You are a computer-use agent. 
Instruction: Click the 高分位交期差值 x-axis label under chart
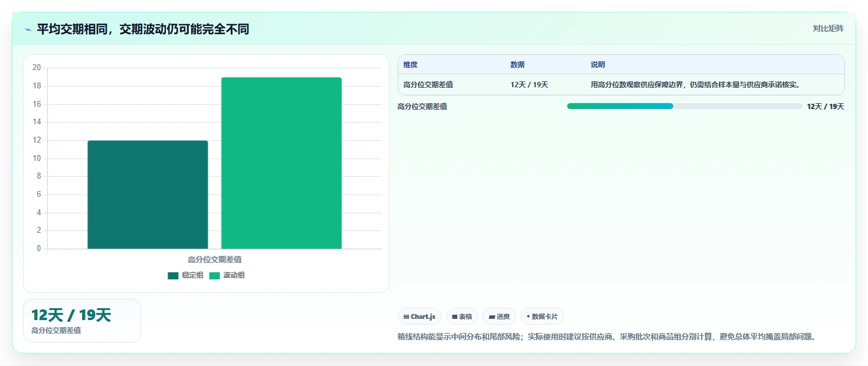point(214,259)
